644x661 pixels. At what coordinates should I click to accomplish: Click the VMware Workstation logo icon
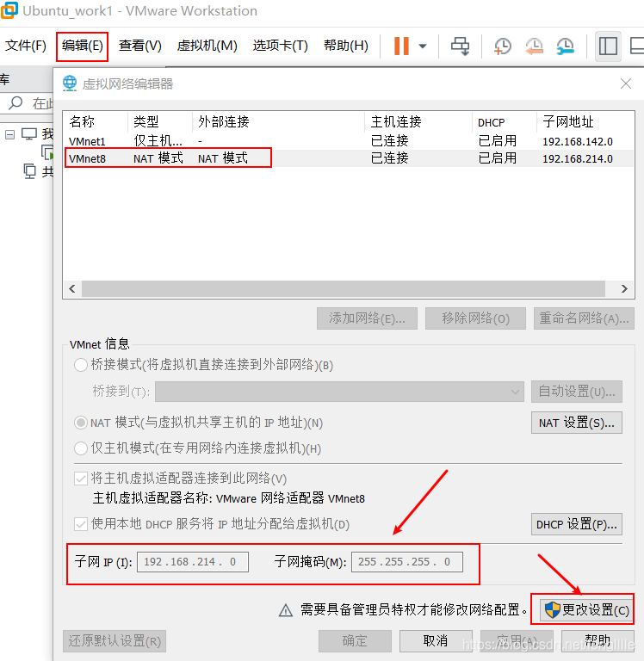[9, 10]
